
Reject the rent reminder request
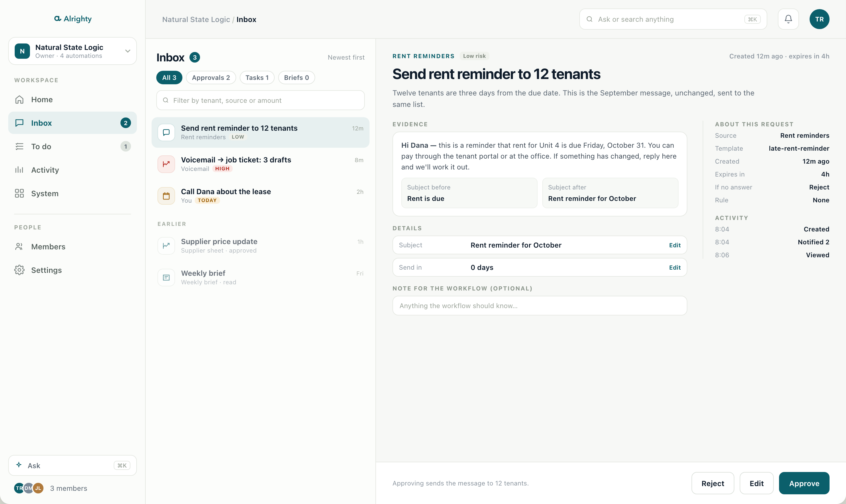(713, 483)
